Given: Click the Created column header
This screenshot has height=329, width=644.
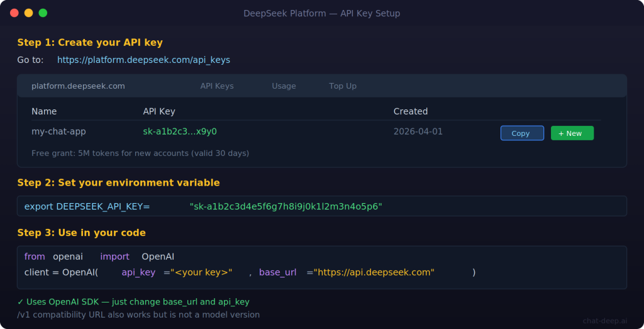Looking at the screenshot, I should tap(411, 111).
